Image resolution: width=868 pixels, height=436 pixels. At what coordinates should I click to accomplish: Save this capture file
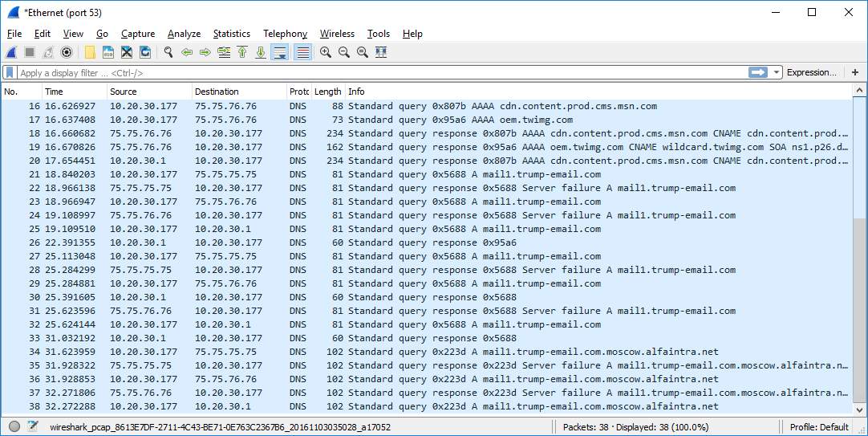pyautogui.click(x=108, y=53)
